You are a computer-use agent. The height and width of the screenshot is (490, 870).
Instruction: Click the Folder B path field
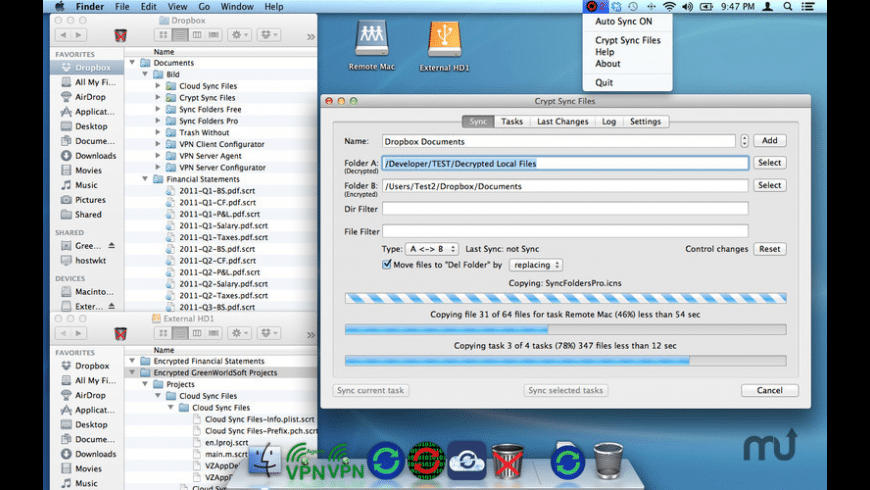click(x=565, y=186)
